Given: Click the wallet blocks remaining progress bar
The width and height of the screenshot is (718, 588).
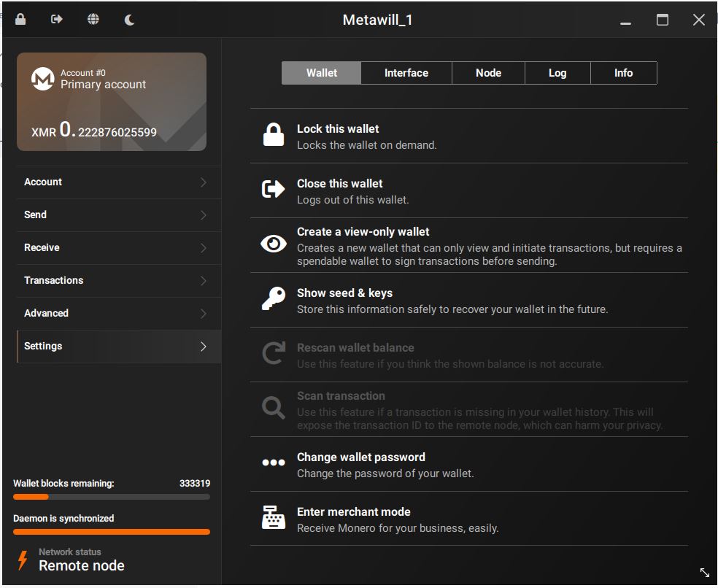Looking at the screenshot, I should [112, 497].
